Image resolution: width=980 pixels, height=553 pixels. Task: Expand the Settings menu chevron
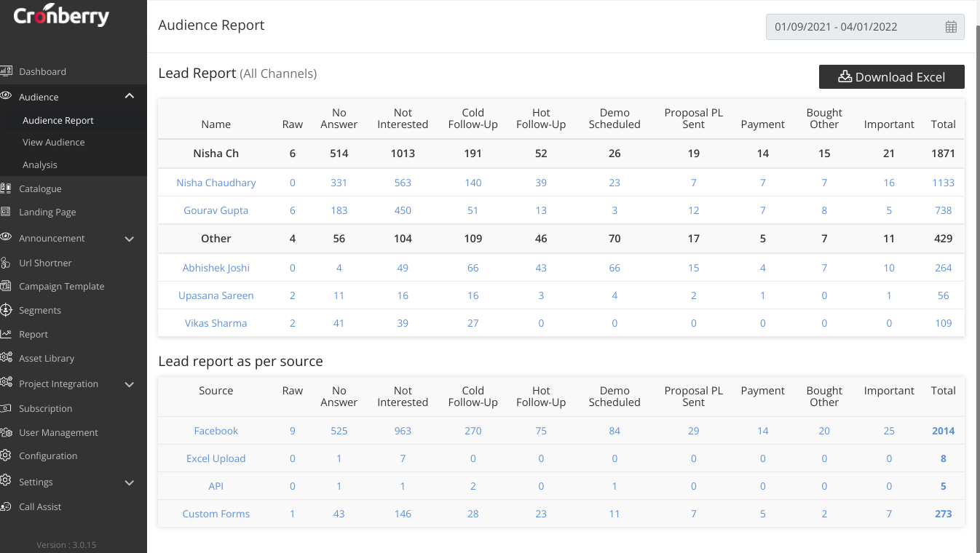click(130, 482)
